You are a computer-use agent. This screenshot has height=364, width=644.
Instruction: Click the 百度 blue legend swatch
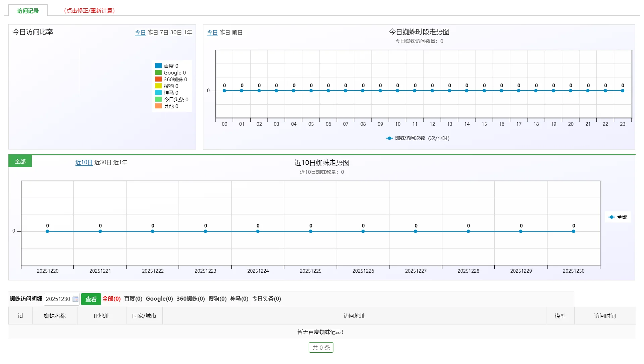pos(158,66)
